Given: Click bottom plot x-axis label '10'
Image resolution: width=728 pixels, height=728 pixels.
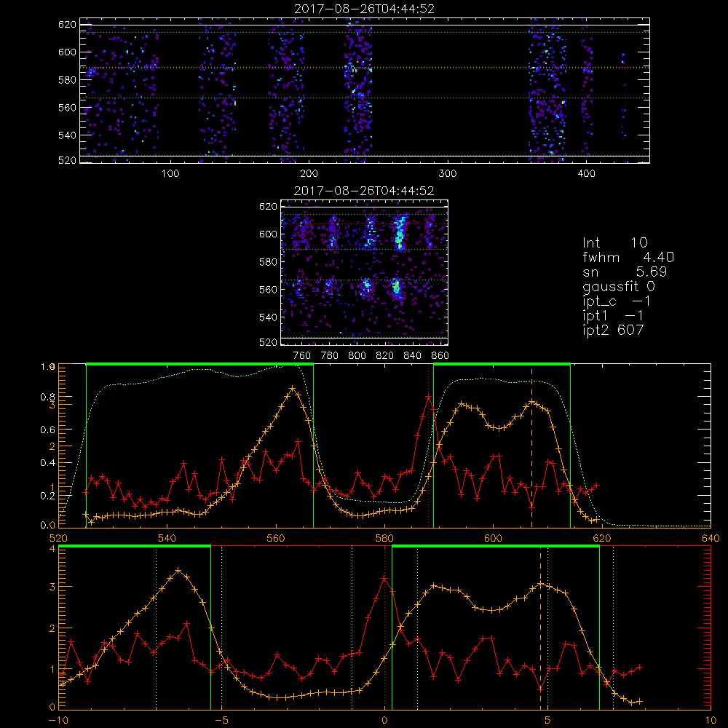Looking at the screenshot, I should click(x=711, y=721).
